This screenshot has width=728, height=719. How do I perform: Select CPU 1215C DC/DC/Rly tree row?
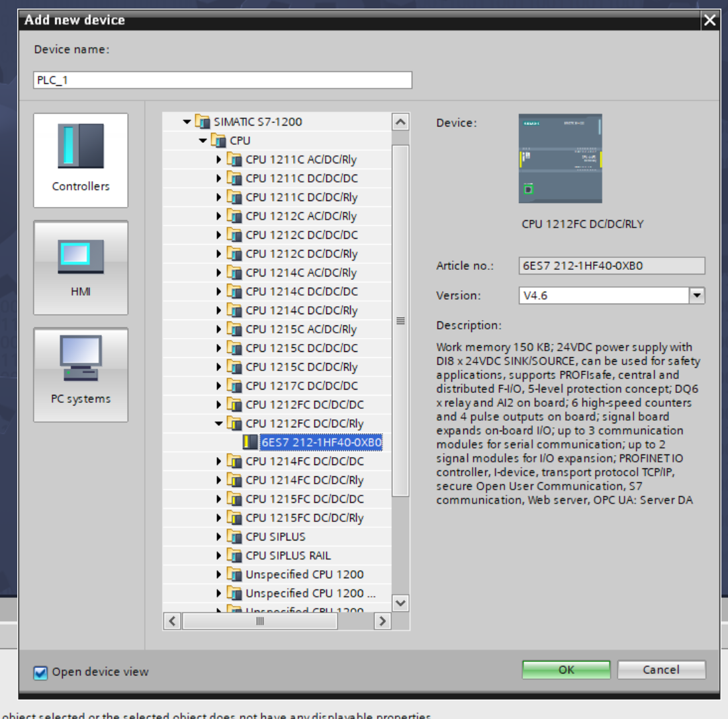point(277,367)
